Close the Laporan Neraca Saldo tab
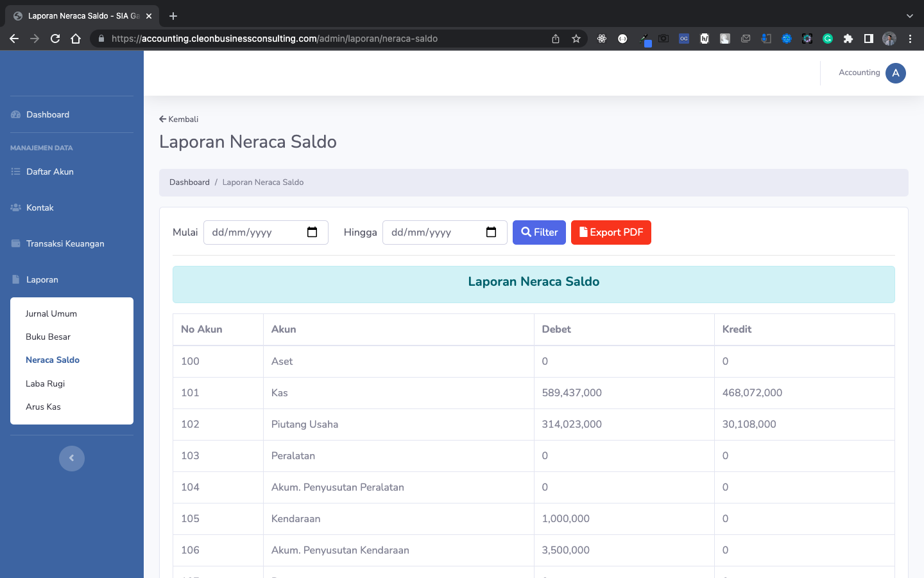 [x=149, y=16]
